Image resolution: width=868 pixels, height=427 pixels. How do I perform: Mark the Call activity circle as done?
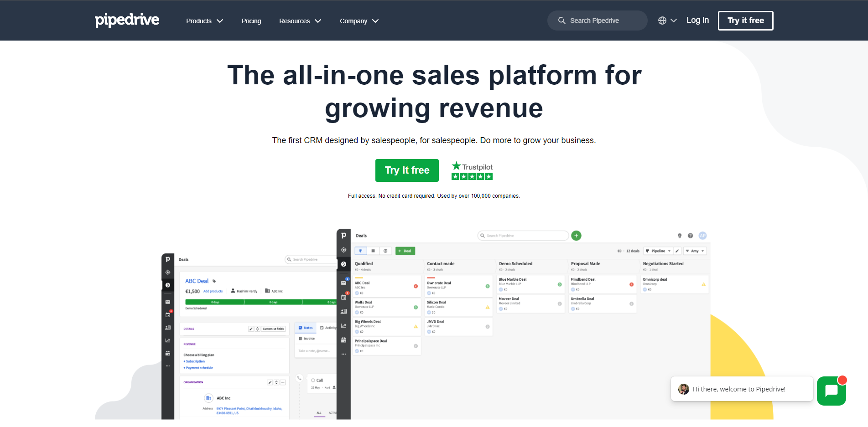pyautogui.click(x=313, y=380)
